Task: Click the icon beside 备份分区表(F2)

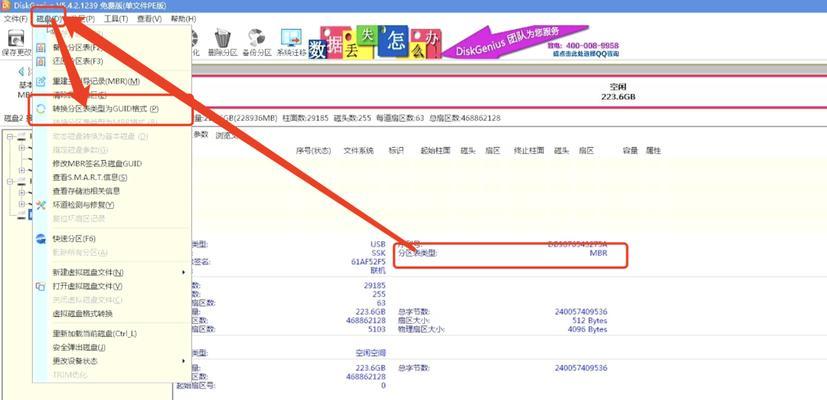Action: point(41,48)
